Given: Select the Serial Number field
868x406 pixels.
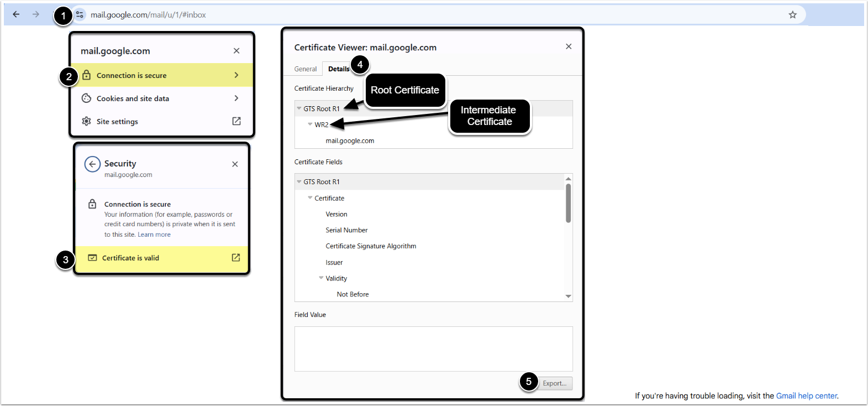Looking at the screenshot, I should click(429, 230).
